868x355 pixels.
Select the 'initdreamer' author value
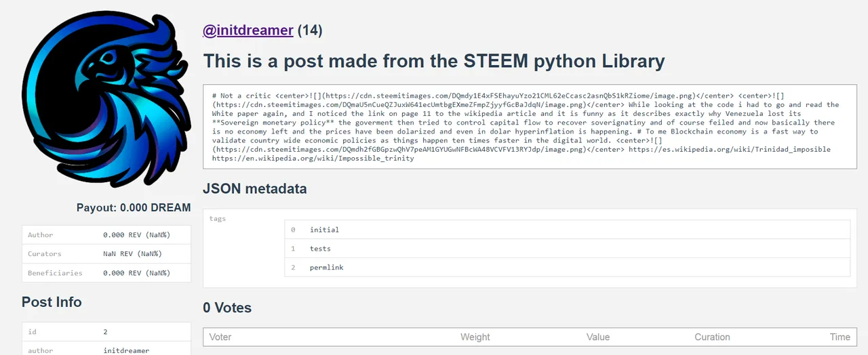(126, 350)
